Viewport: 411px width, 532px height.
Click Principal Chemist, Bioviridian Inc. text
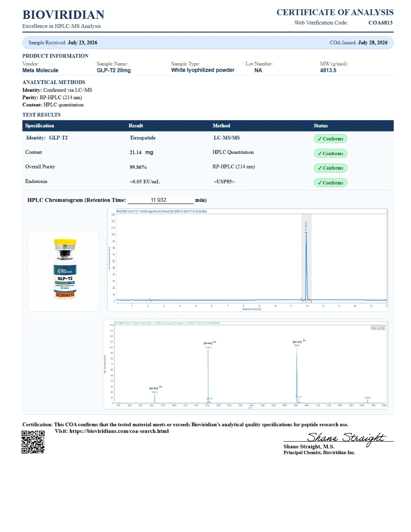coord(319,453)
